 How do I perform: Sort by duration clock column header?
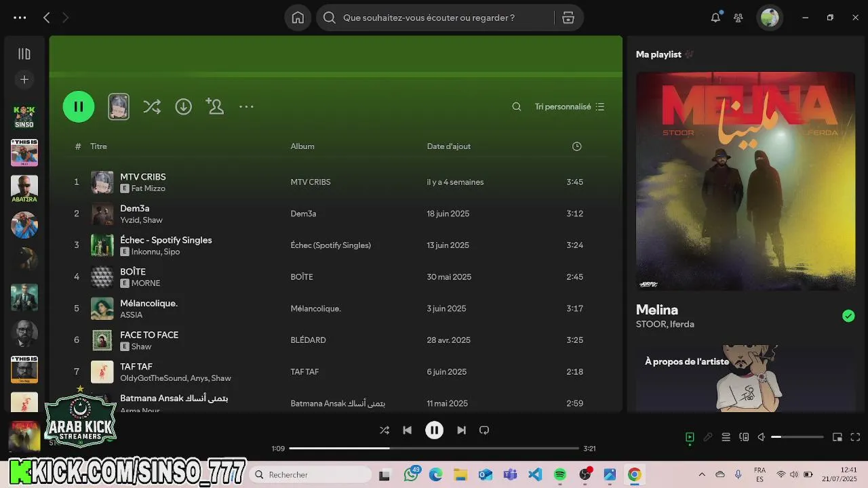(x=576, y=146)
